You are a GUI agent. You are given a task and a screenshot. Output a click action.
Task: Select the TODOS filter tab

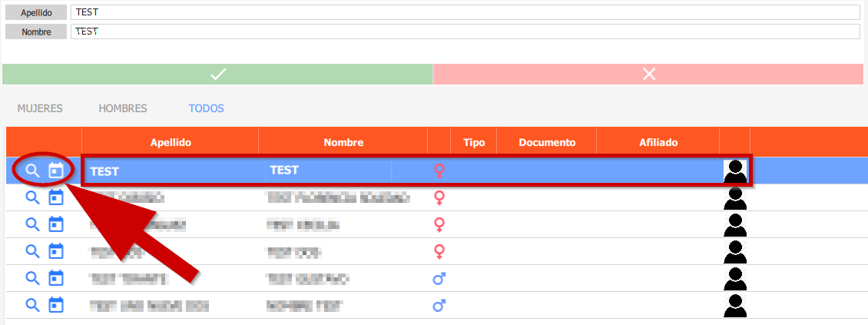coord(207,108)
